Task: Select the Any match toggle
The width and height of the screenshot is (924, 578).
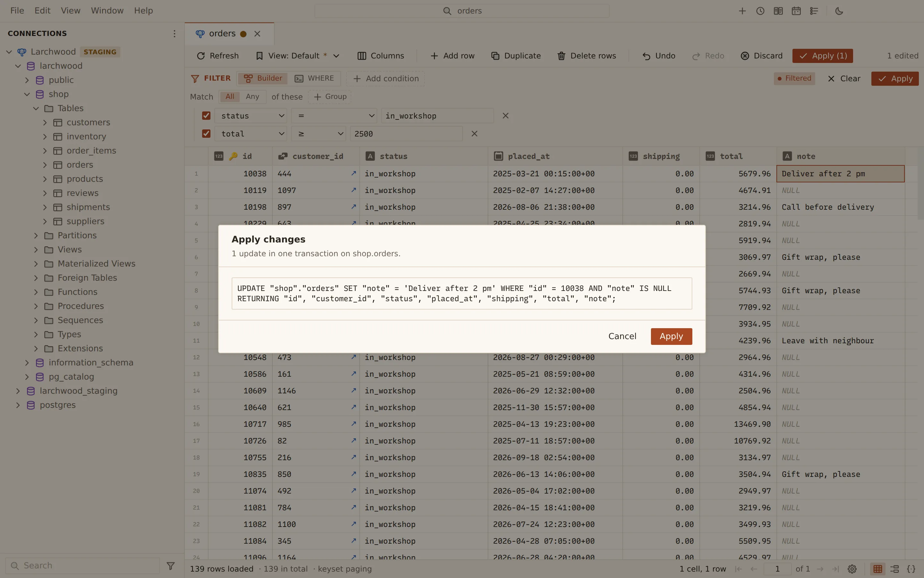Action: [252, 97]
